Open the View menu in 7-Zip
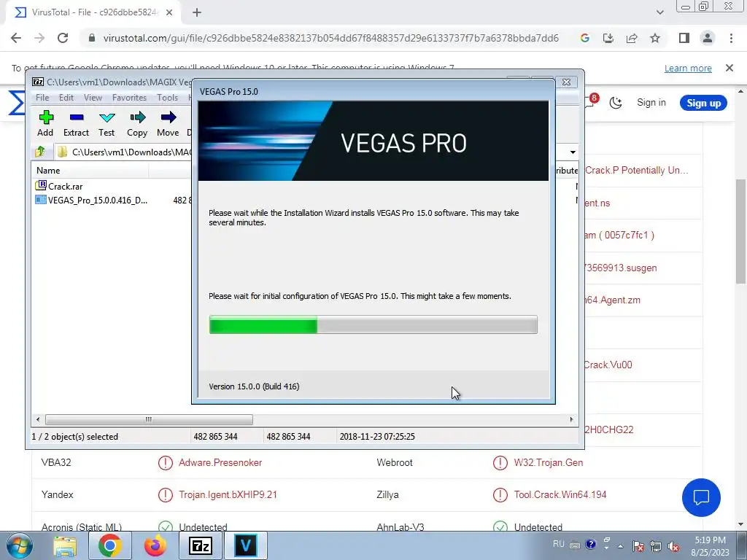 pyautogui.click(x=93, y=98)
